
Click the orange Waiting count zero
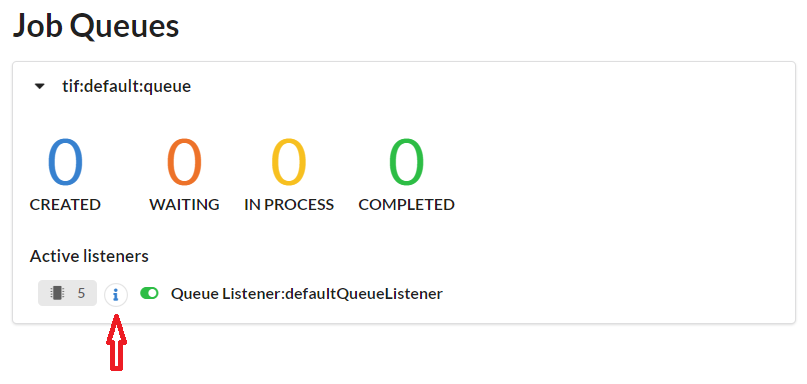pyautogui.click(x=184, y=163)
